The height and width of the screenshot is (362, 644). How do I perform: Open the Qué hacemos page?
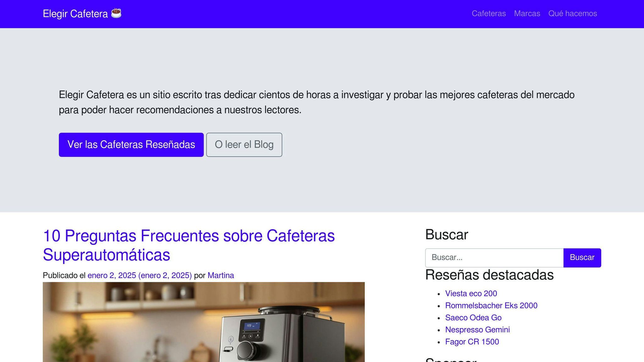[572, 14]
